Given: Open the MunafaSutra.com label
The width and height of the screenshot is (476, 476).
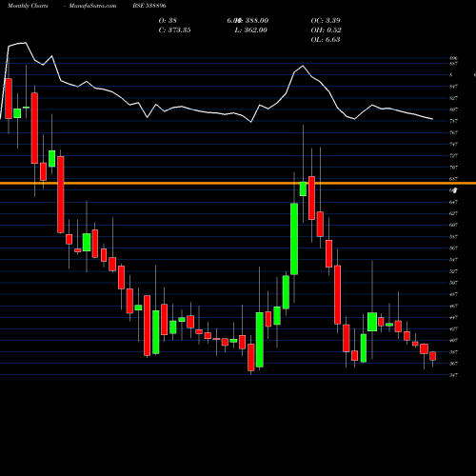Looking at the screenshot, I should (x=92, y=6).
